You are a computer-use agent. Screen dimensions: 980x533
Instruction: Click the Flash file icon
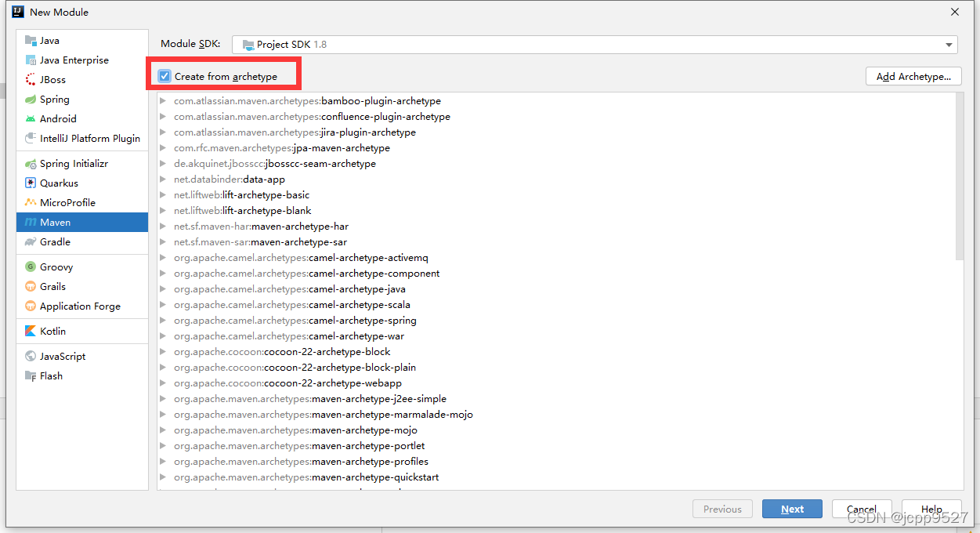(31, 376)
